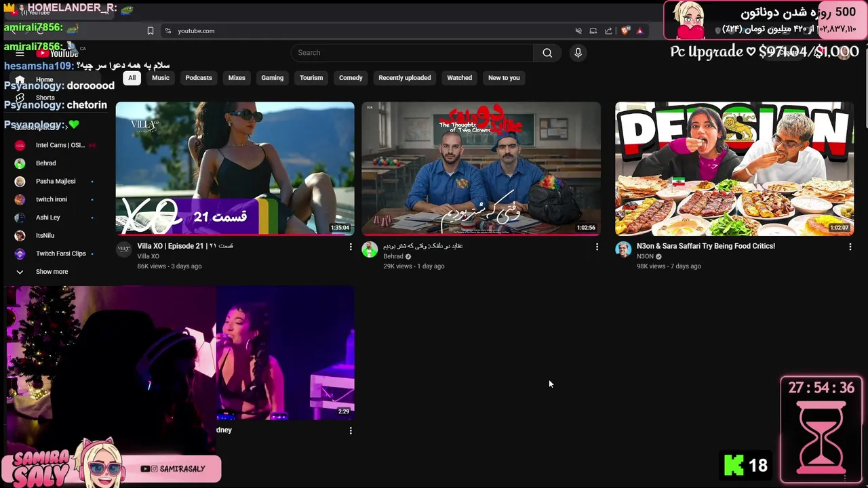Open Villa XO channel avatar under video
The width and height of the screenshot is (868, 488).
tap(123, 249)
